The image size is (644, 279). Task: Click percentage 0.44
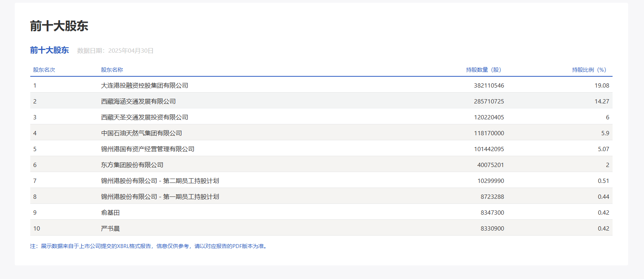coord(604,196)
